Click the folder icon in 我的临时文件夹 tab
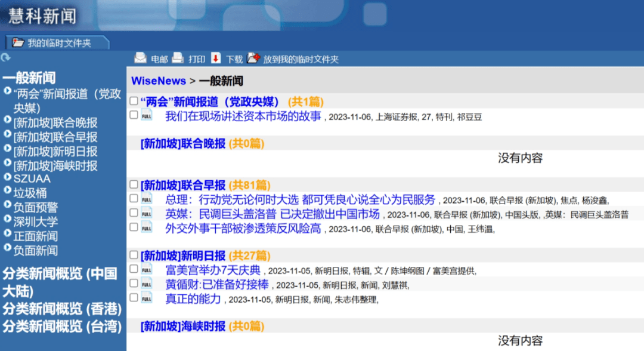The height and width of the screenshot is (351, 644). 18,42
